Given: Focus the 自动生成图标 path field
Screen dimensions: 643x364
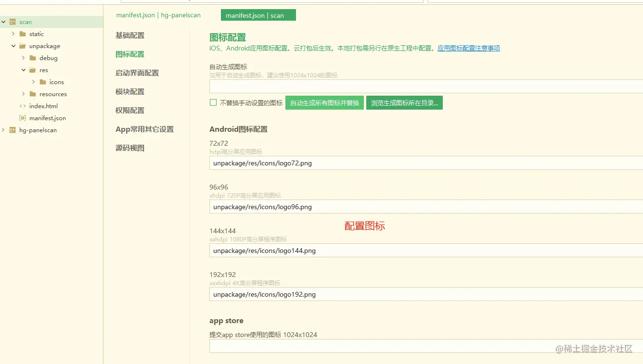Looking at the screenshot, I should click(x=426, y=87).
